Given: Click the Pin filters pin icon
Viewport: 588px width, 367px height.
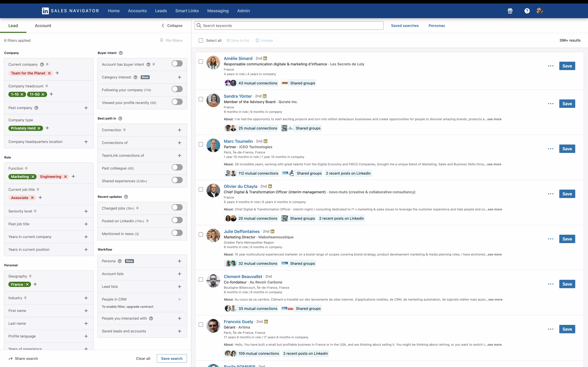Looking at the screenshot, I should pos(162,40).
